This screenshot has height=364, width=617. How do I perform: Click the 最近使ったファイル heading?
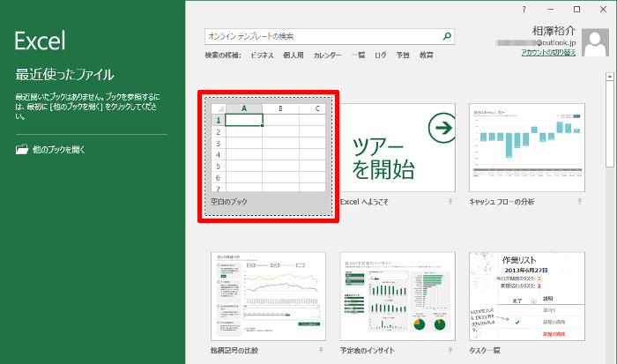click(64, 74)
